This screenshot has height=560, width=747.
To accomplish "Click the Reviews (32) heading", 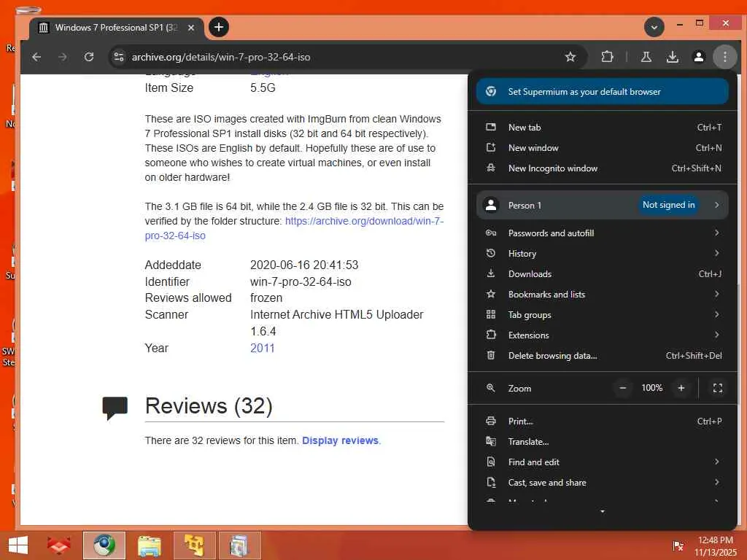I will 209,406.
